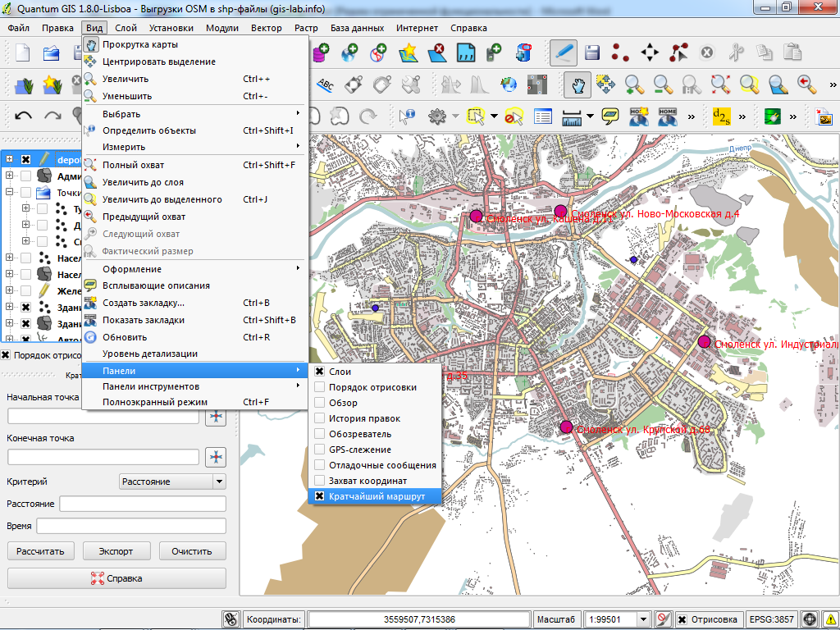
Task: Click Pan map to selection toolbar icon
Action: pos(605,84)
